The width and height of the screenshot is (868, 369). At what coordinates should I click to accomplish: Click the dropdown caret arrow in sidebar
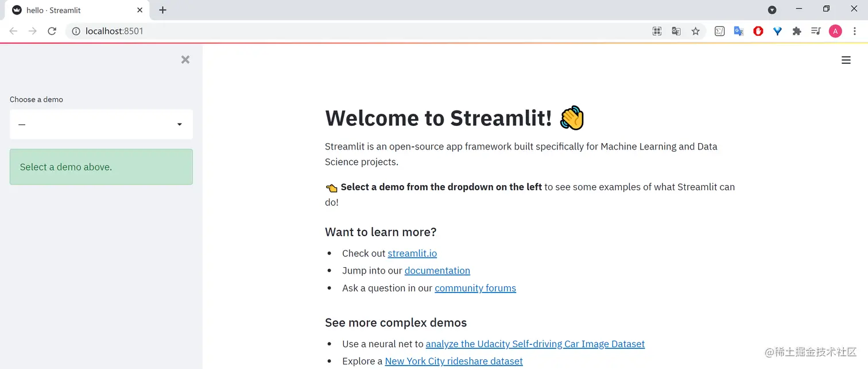(x=179, y=125)
